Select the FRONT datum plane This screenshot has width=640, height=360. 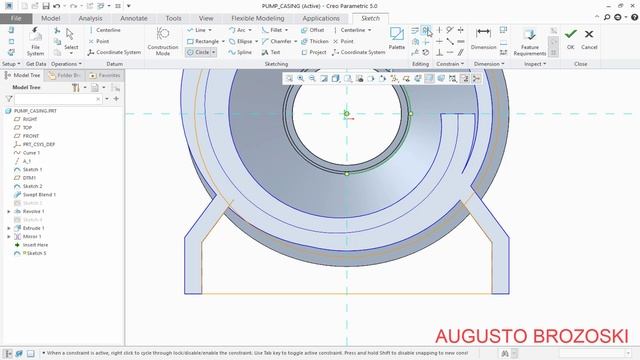pyautogui.click(x=27, y=136)
